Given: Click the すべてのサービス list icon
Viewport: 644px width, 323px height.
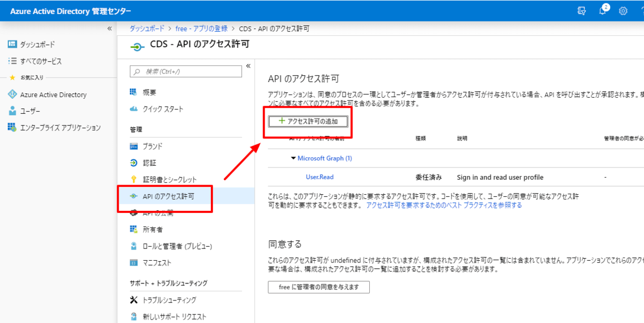Looking at the screenshot, I should (x=12, y=61).
